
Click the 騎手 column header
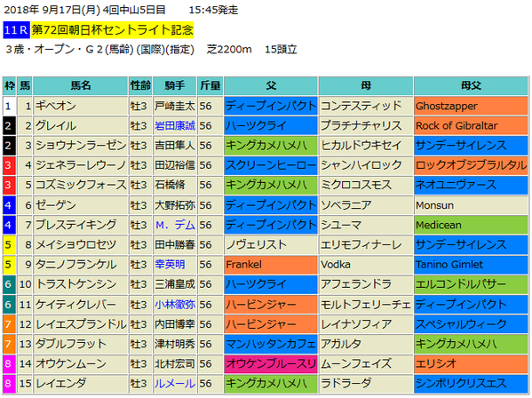(x=175, y=85)
